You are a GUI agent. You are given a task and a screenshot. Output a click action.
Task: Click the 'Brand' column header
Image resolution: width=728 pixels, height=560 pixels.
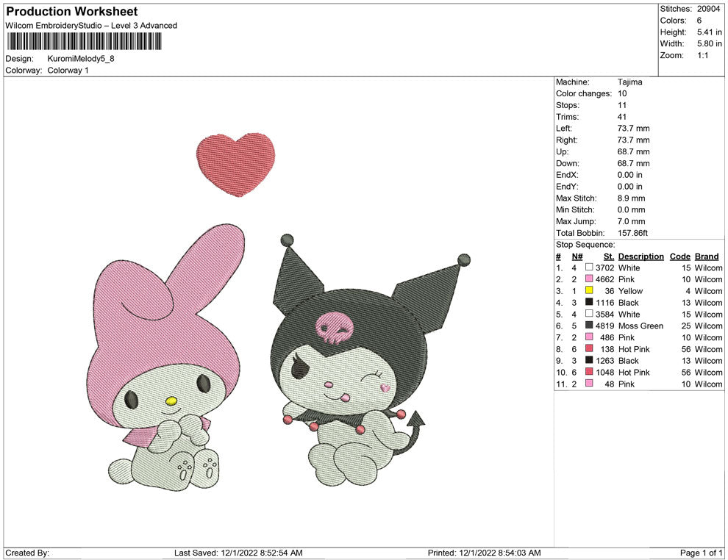pos(707,256)
